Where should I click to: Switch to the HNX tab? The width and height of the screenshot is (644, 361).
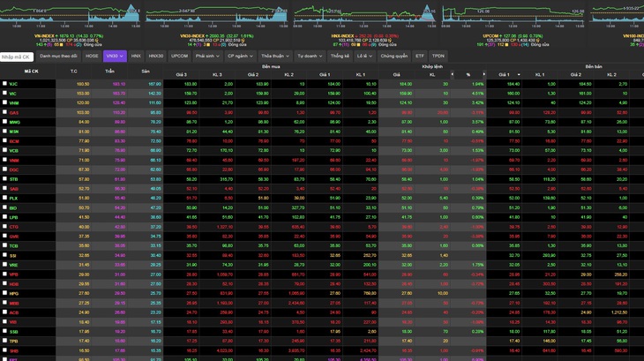click(136, 56)
